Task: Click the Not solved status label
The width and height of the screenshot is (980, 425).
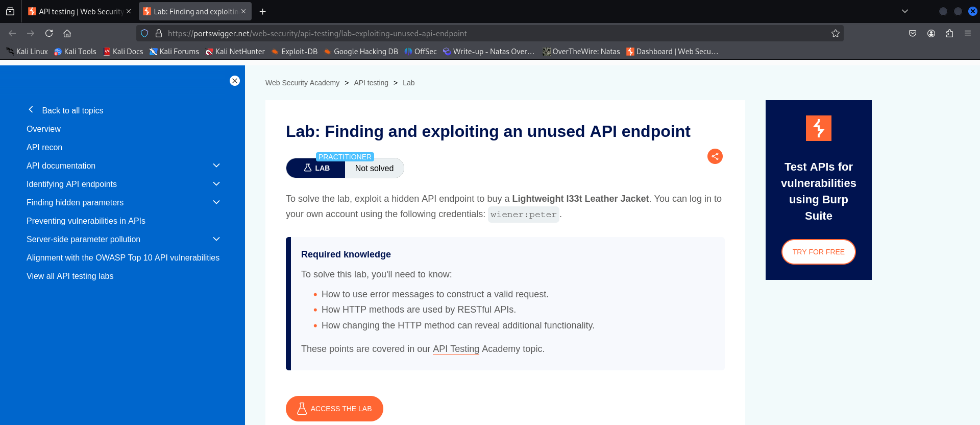Action: point(374,168)
